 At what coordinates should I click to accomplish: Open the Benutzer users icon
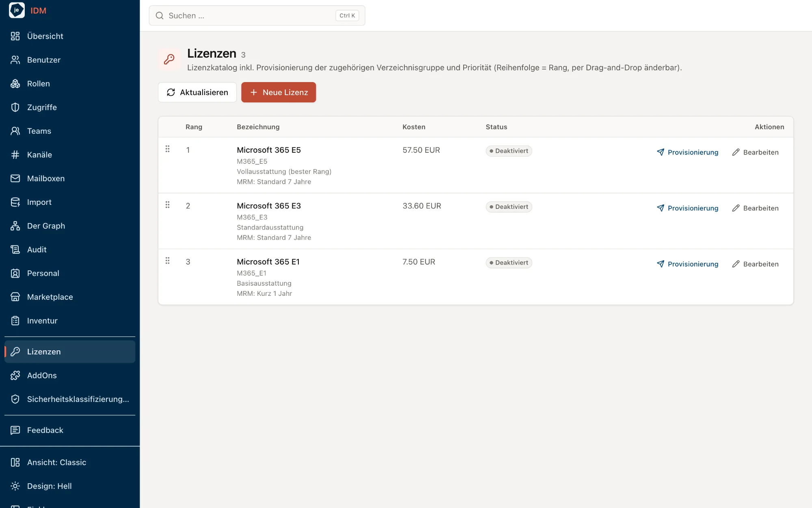(15, 60)
